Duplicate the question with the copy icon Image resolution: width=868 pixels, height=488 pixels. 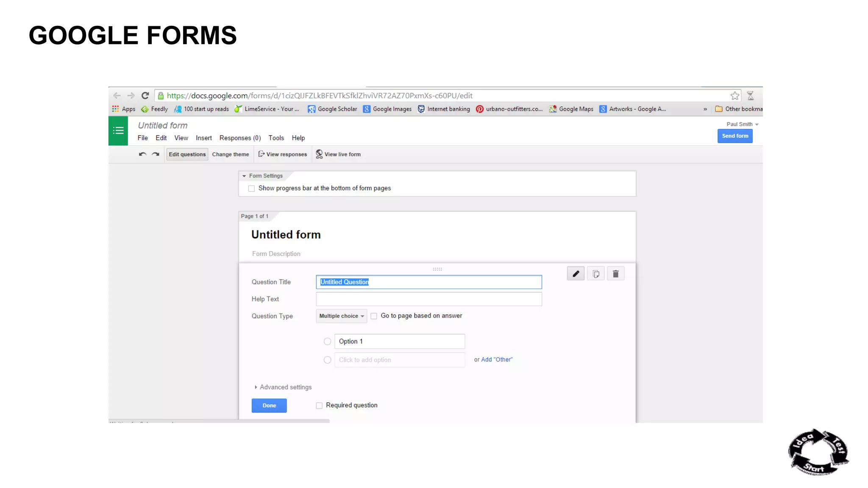tap(596, 274)
